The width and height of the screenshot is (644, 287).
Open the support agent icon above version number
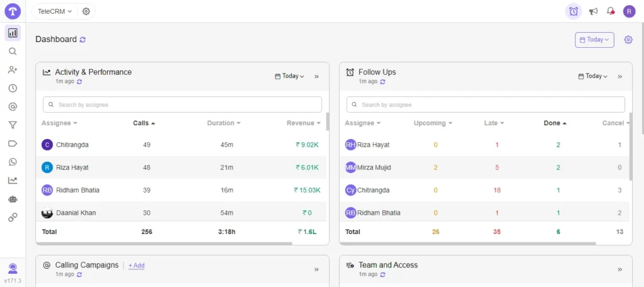click(x=13, y=269)
